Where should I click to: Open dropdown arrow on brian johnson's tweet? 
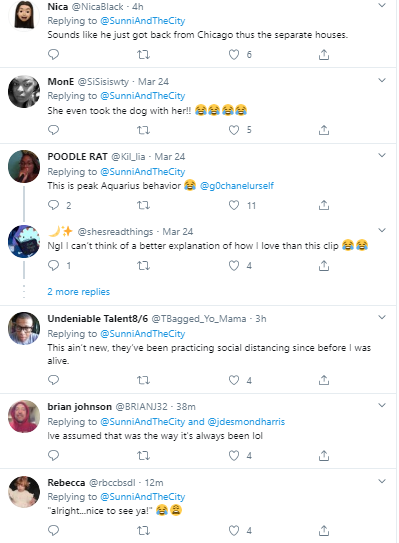pyautogui.click(x=382, y=405)
